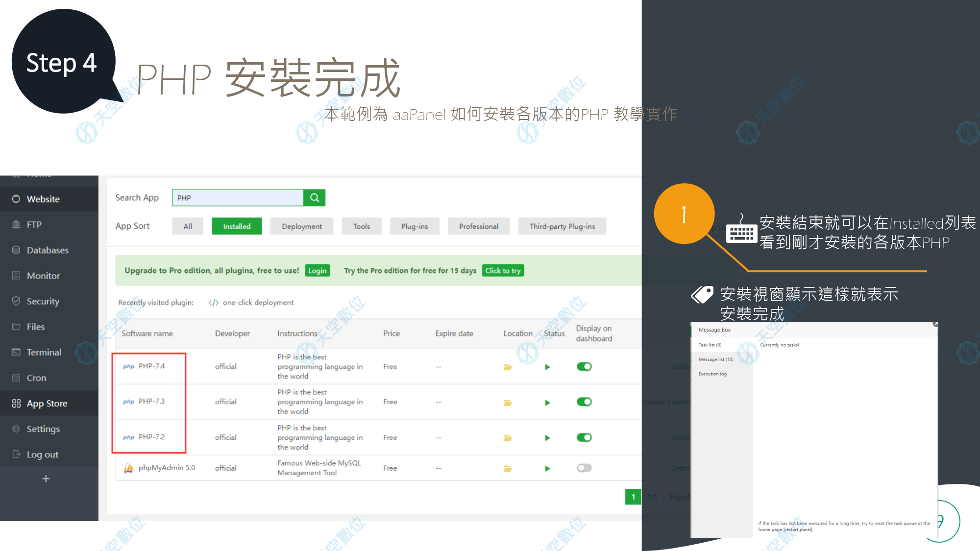Switch to the Professional tab
Viewport: 980px width, 551px height.
[479, 226]
